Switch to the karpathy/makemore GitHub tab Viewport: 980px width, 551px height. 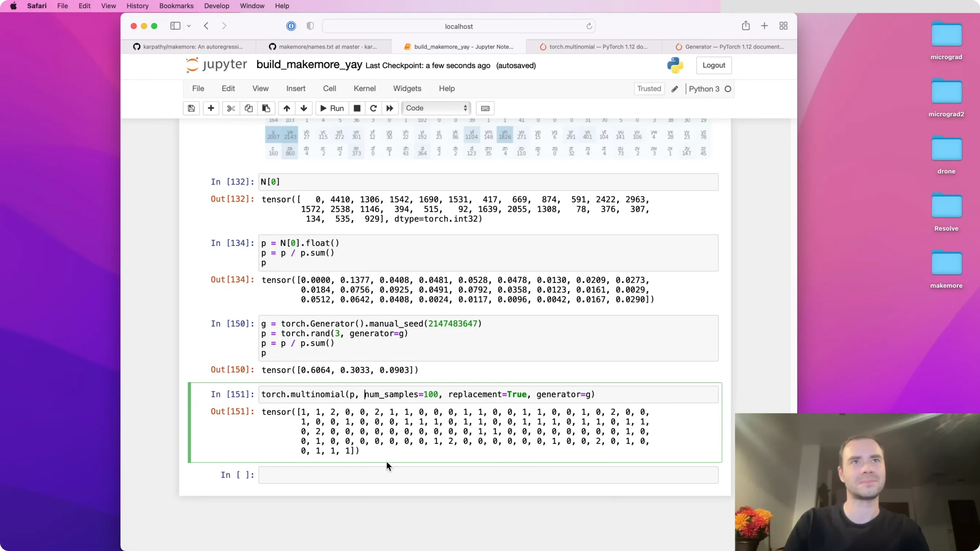188,47
